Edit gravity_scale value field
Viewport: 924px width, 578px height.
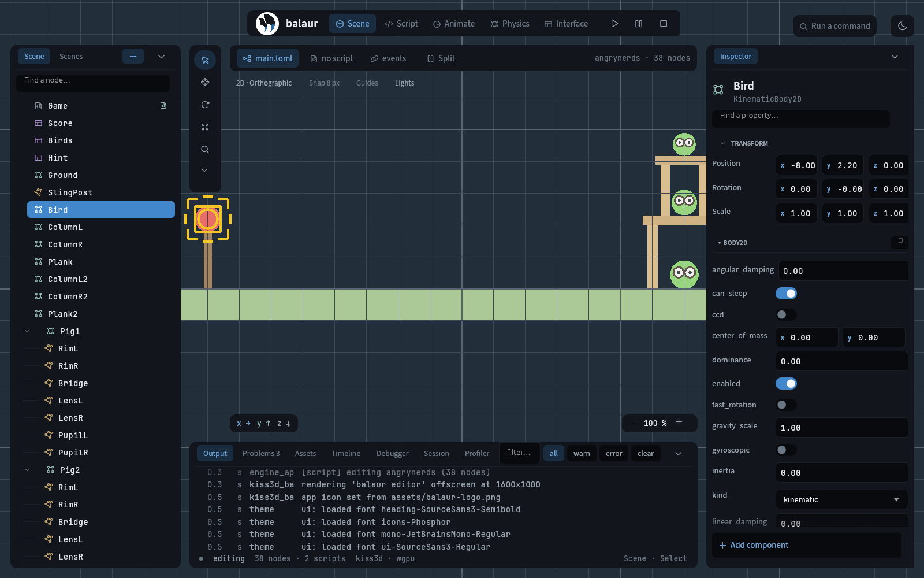click(841, 428)
